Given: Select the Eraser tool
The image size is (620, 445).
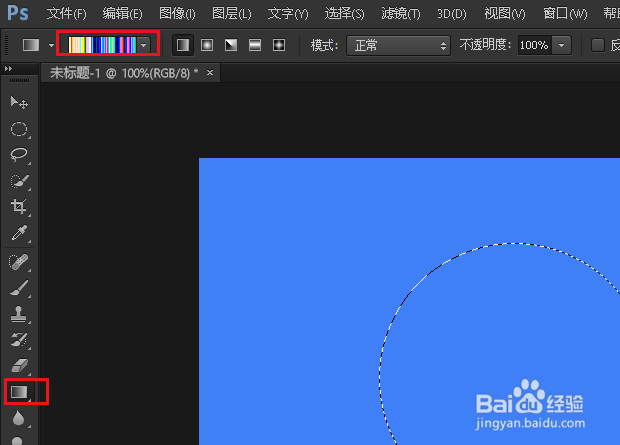Looking at the screenshot, I should [19, 366].
